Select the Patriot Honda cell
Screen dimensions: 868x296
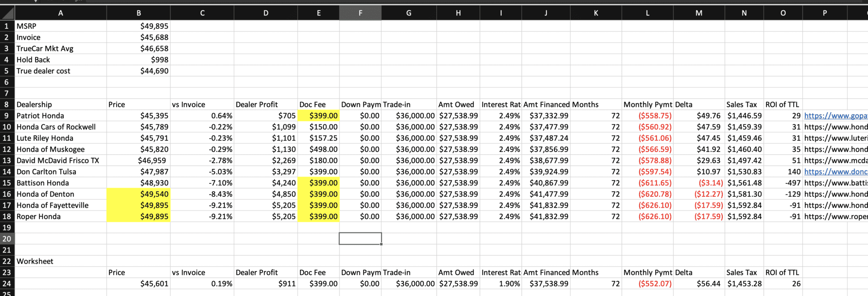pyautogui.click(x=61, y=116)
